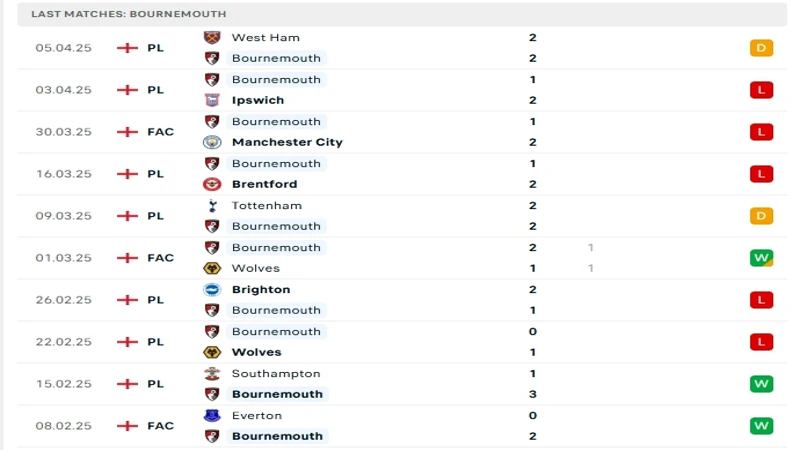The image size is (800, 450).
Task: Click the England flag on 16.03.25 row
Action: [x=128, y=174]
